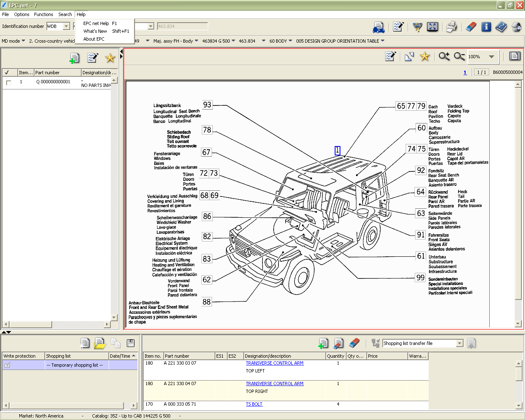Click the printer icon
525x420 pixels.
pyautogui.click(x=452, y=27)
